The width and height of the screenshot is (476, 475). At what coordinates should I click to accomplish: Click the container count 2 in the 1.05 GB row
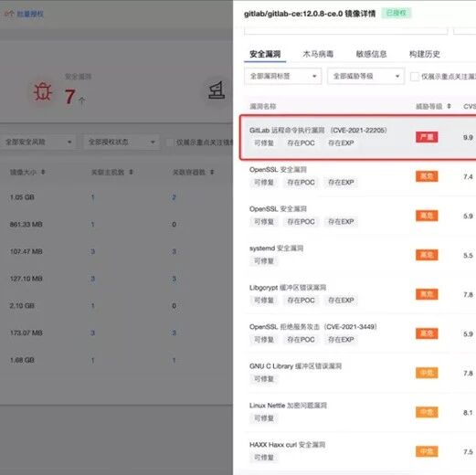[x=174, y=197]
